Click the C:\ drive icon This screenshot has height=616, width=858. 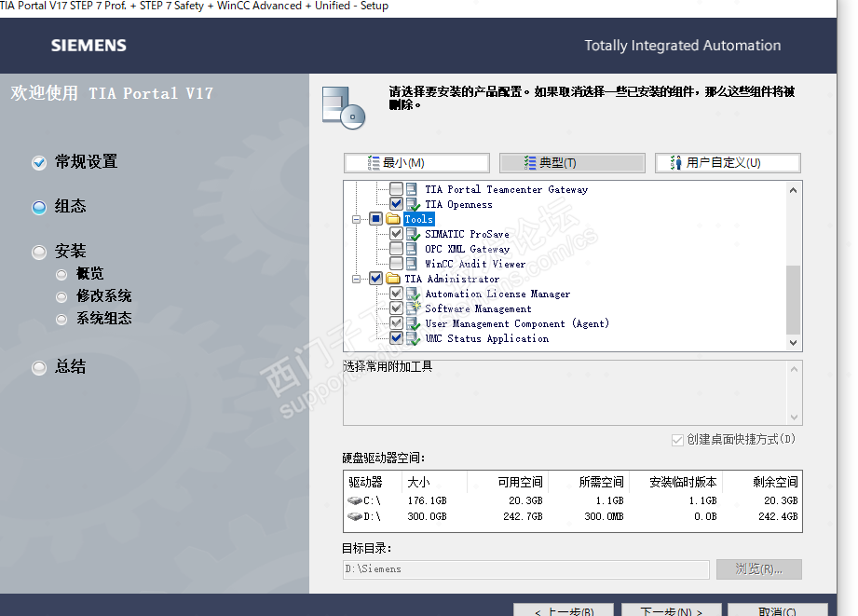coord(355,500)
